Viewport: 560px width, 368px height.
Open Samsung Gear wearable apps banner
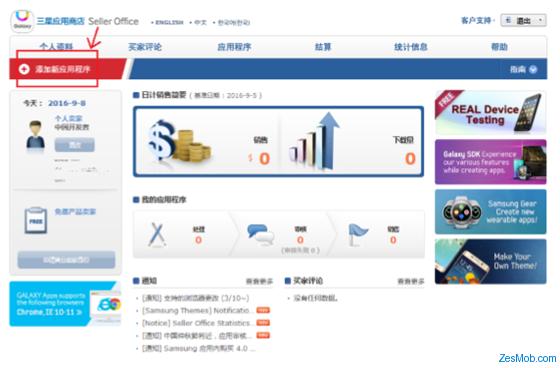[x=490, y=212]
